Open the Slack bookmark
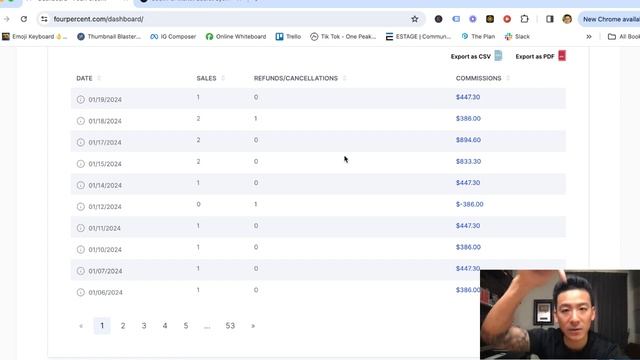This screenshot has width=640, height=360. (x=517, y=37)
